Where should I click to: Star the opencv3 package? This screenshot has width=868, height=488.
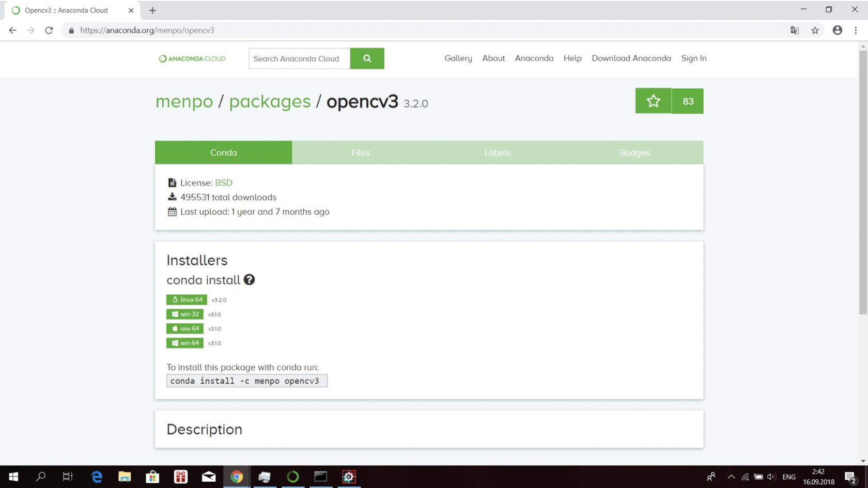coord(653,101)
